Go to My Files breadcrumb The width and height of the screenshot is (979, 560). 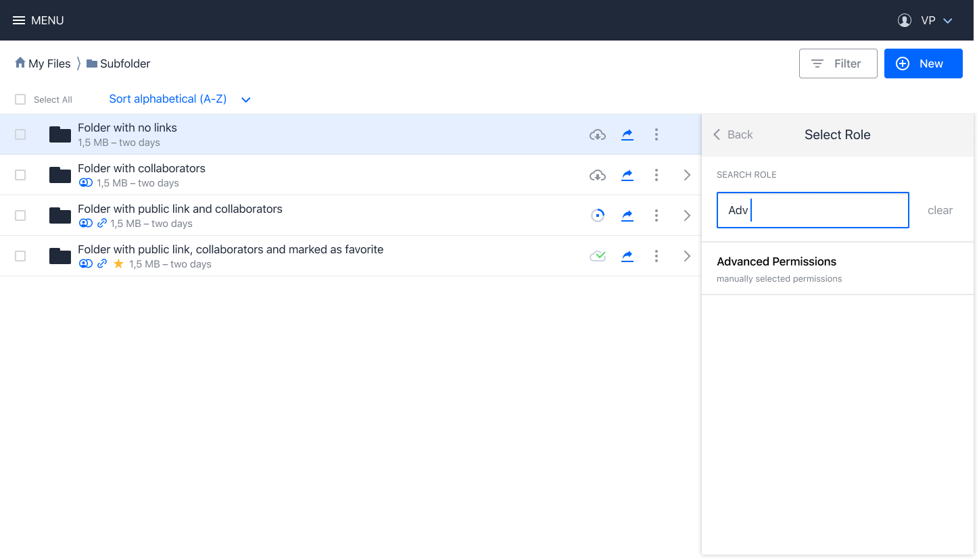49,63
